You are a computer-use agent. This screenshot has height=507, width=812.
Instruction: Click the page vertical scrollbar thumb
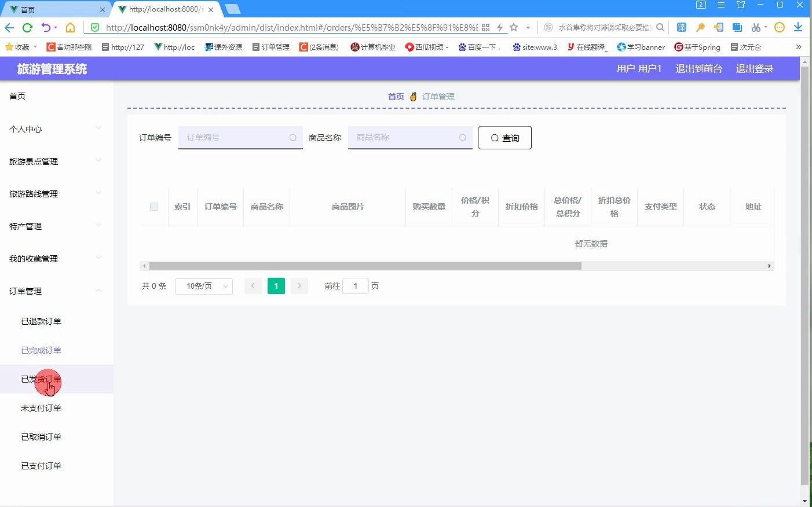point(804,275)
